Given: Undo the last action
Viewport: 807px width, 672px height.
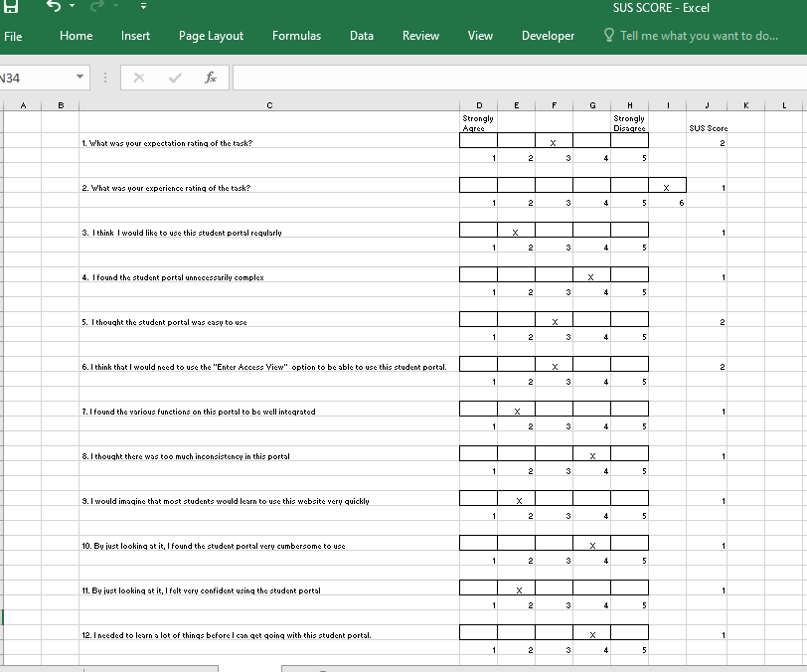Looking at the screenshot, I should 52,7.
